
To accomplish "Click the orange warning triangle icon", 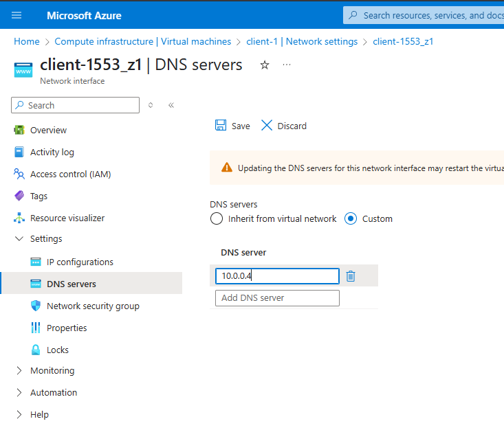I will [x=227, y=168].
